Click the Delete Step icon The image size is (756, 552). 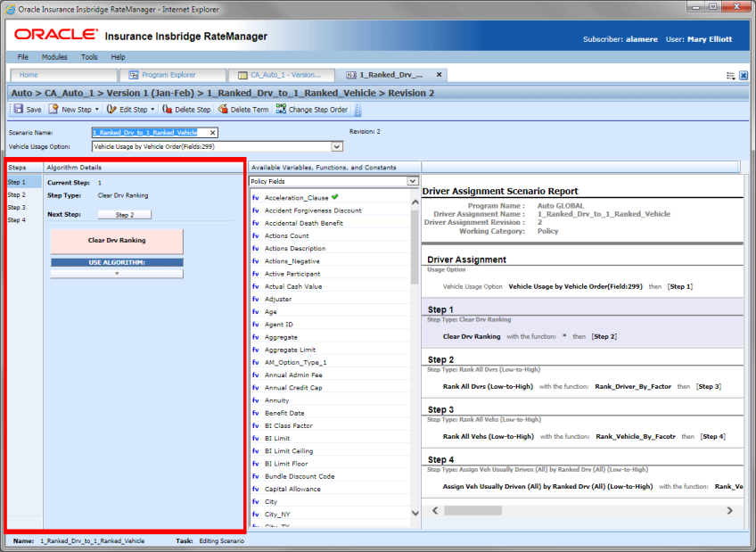[168, 109]
